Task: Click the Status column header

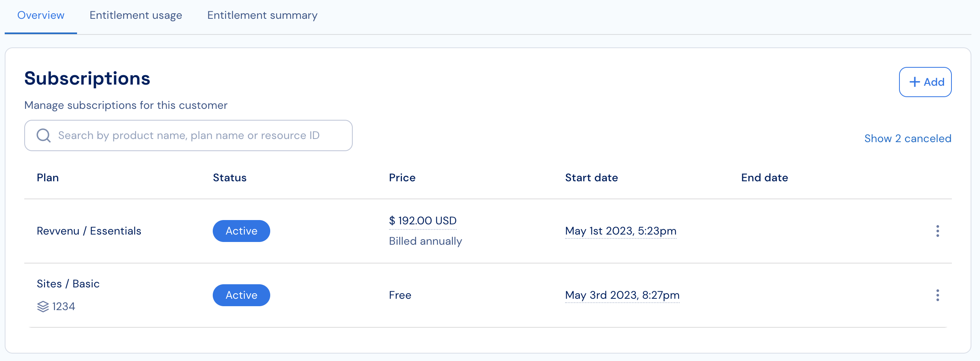Action: click(x=230, y=178)
